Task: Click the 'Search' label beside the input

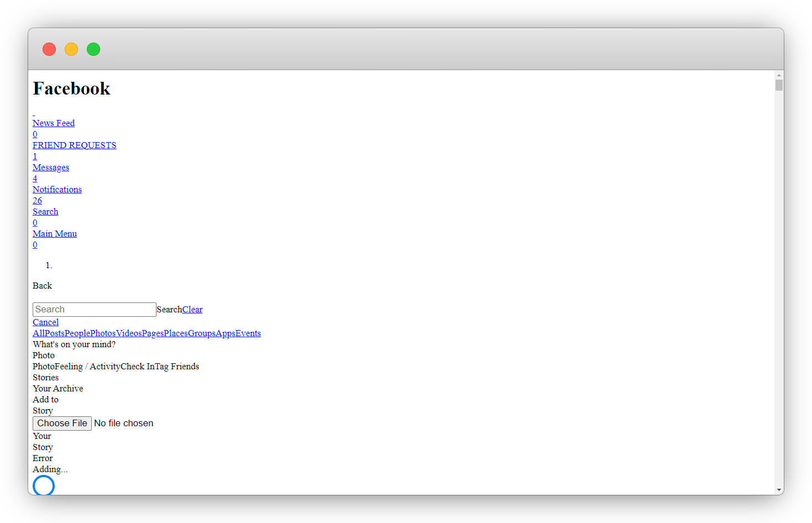Action: tap(169, 310)
